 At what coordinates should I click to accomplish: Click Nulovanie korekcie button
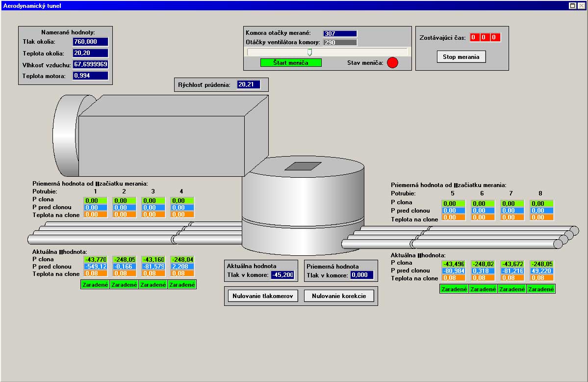click(338, 296)
